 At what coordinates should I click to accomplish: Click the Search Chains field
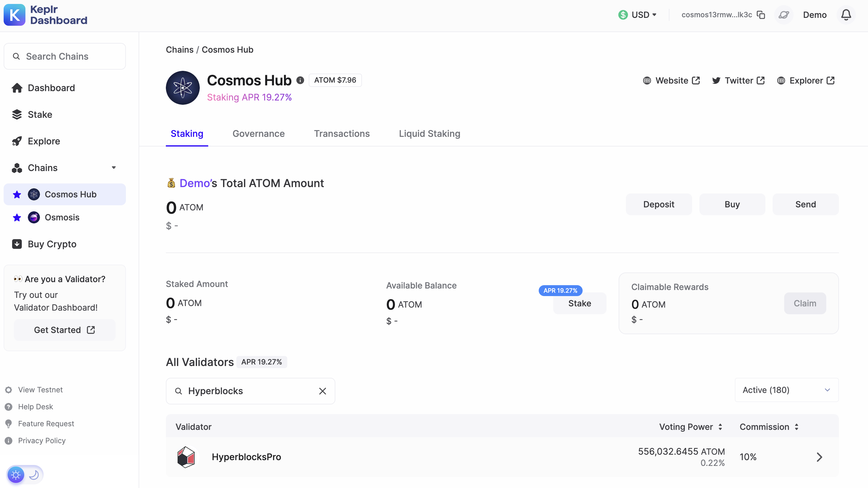[65, 56]
